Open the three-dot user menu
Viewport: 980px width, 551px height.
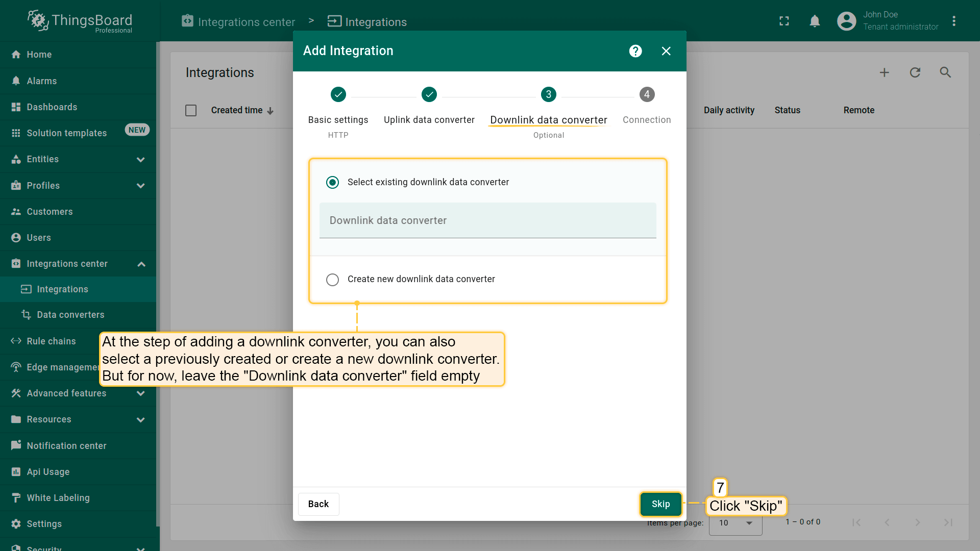(953, 21)
